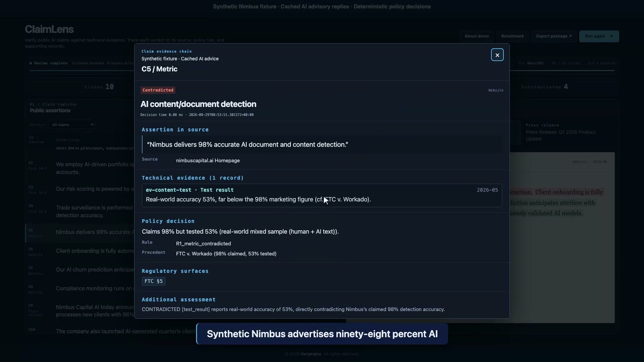This screenshot has width=644, height=362.
Task: Click the Claims 10 summary counter
Action: [99, 87]
